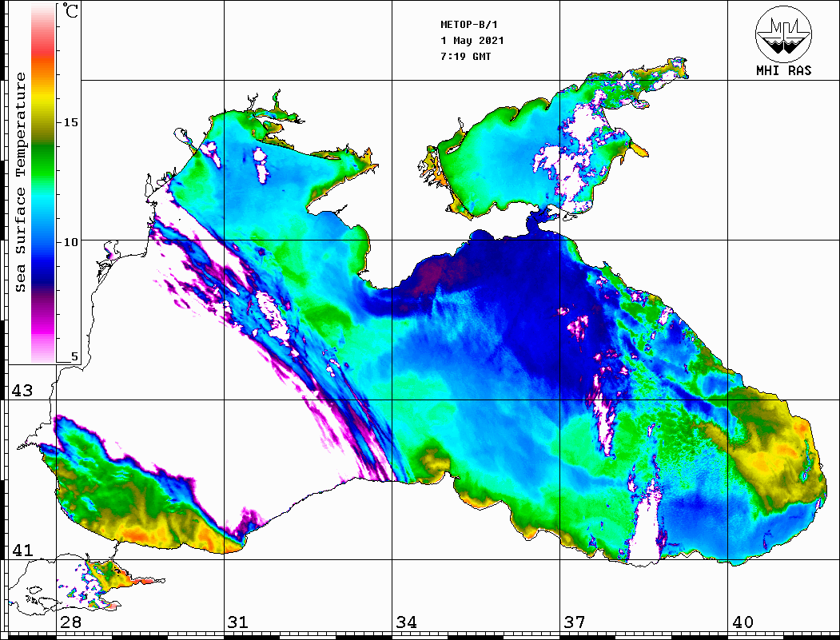
Task: Click latitude label '43'
Action: 22,391
